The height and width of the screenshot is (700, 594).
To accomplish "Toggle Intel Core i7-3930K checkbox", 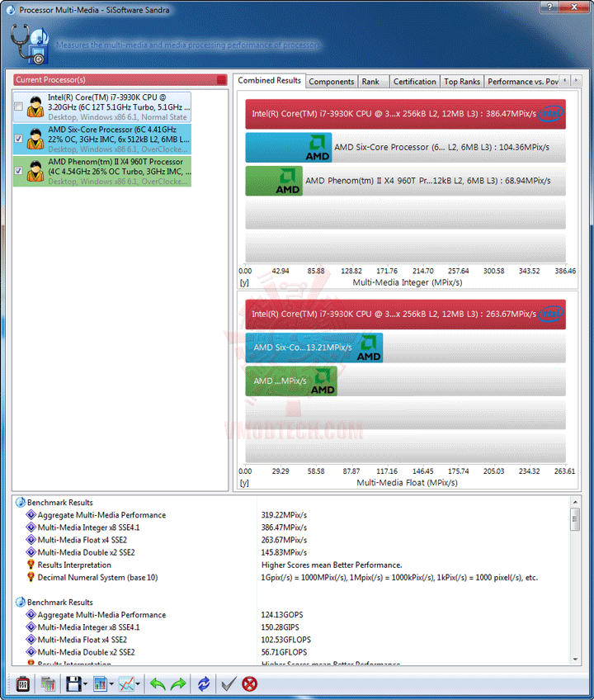I will click(18, 106).
